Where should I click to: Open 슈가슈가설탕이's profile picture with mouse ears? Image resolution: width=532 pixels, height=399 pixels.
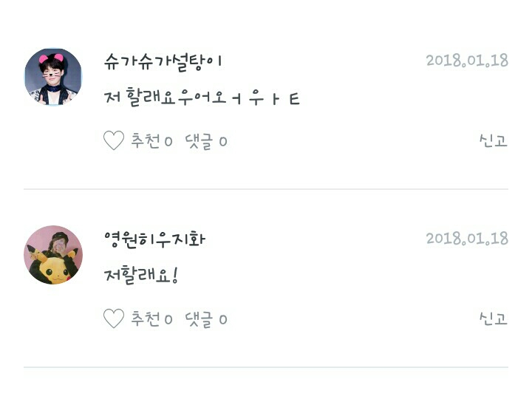click(53, 77)
